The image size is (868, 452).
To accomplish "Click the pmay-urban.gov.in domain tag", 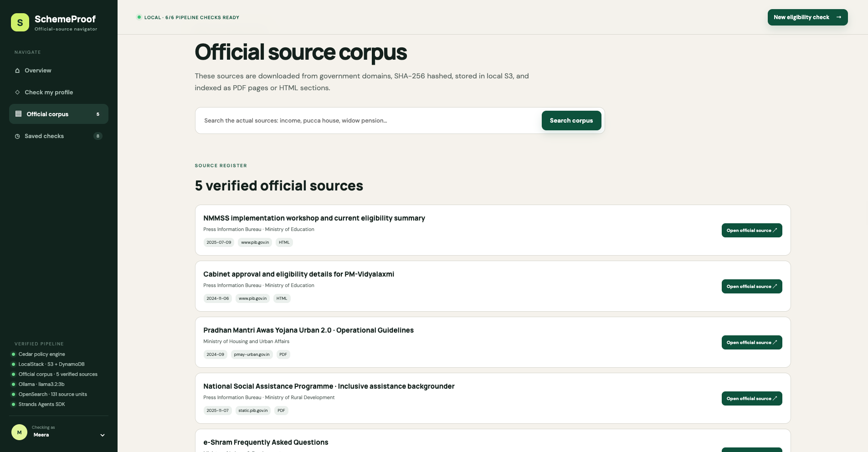I will 252,354.
